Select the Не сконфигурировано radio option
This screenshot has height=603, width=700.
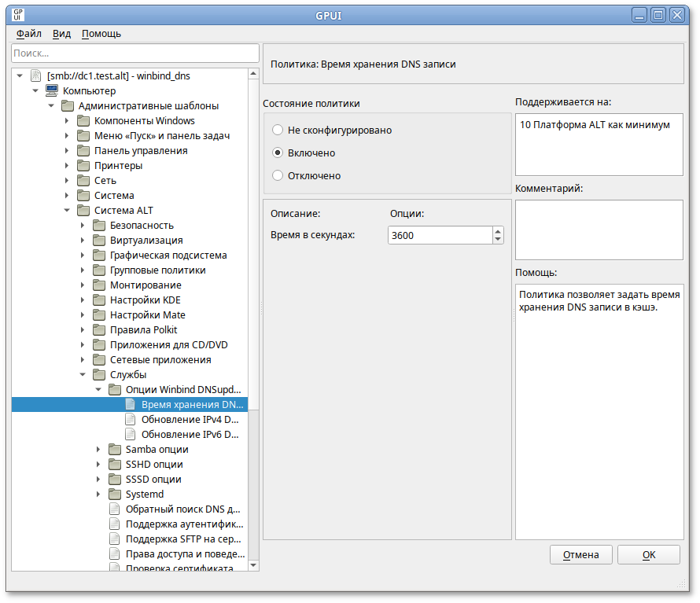point(278,130)
